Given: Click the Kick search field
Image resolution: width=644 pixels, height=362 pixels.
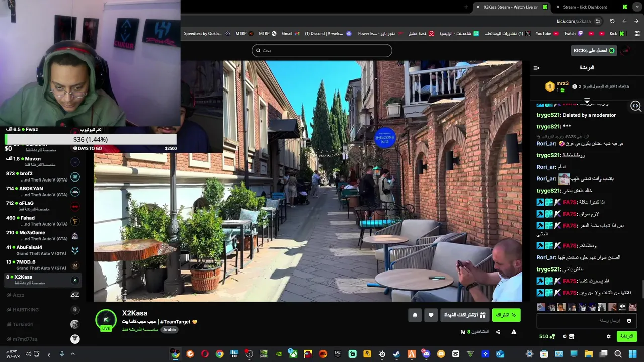Looking at the screenshot, I should 322,50.
